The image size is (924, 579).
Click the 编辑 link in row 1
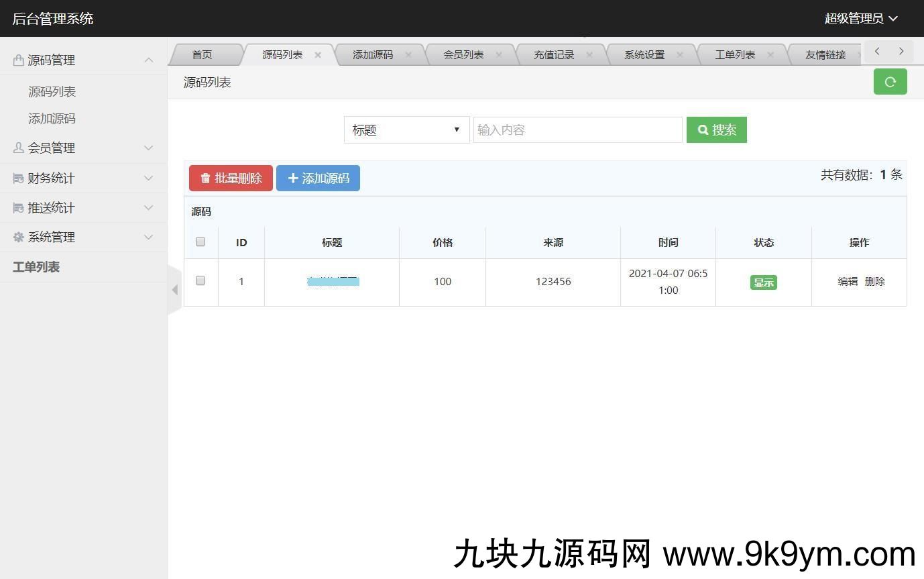coord(848,282)
